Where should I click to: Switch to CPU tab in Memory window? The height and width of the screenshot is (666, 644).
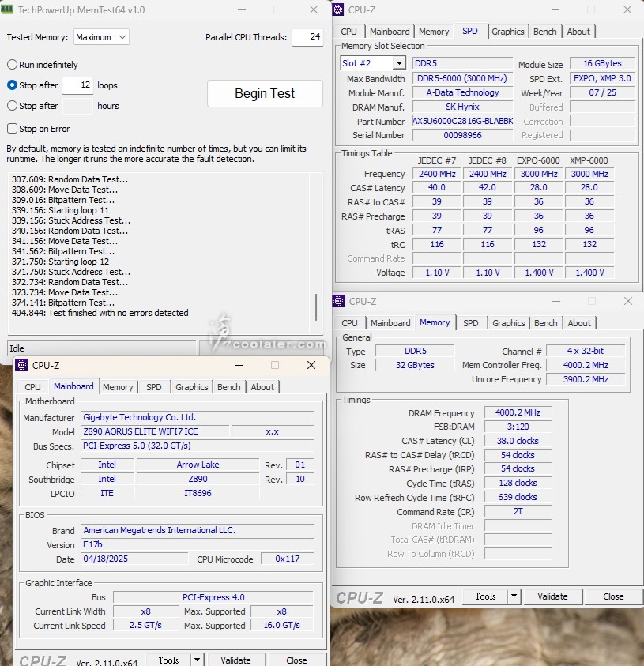[x=349, y=323]
